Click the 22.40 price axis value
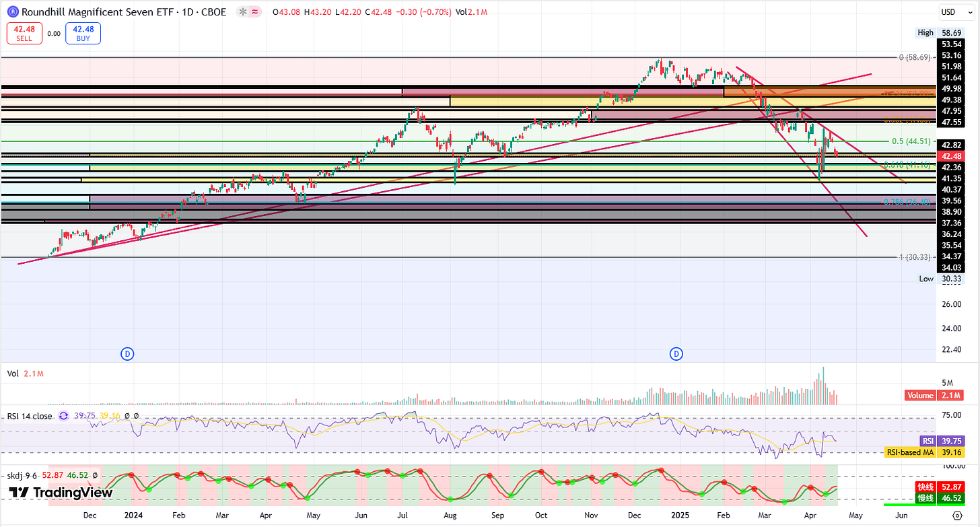 tap(952, 349)
